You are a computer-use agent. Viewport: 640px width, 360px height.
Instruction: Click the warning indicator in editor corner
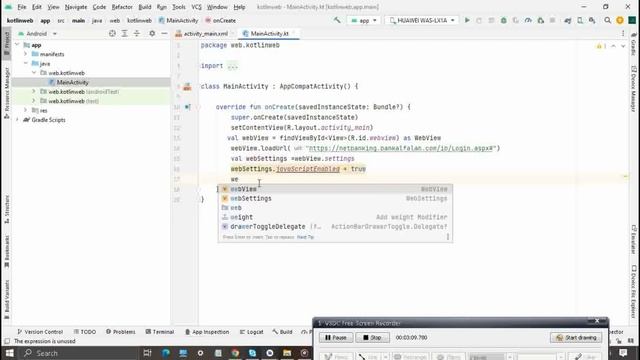[601, 46]
